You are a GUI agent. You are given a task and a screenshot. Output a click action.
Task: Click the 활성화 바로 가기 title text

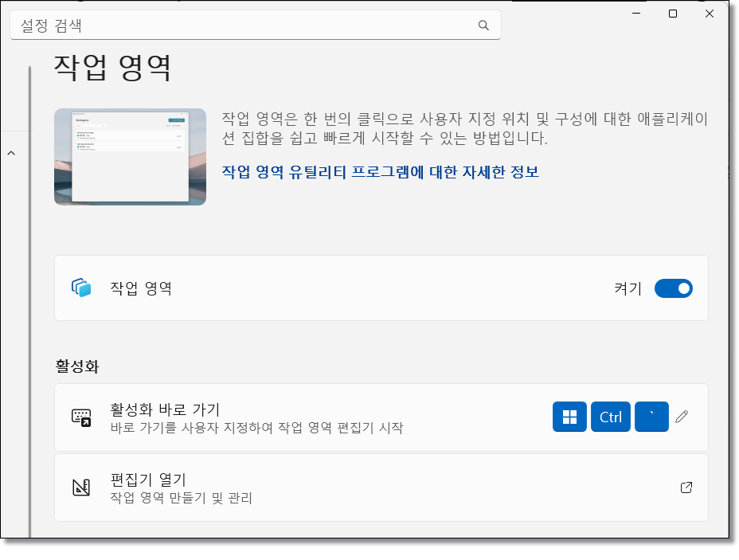pyautogui.click(x=165, y=409)
